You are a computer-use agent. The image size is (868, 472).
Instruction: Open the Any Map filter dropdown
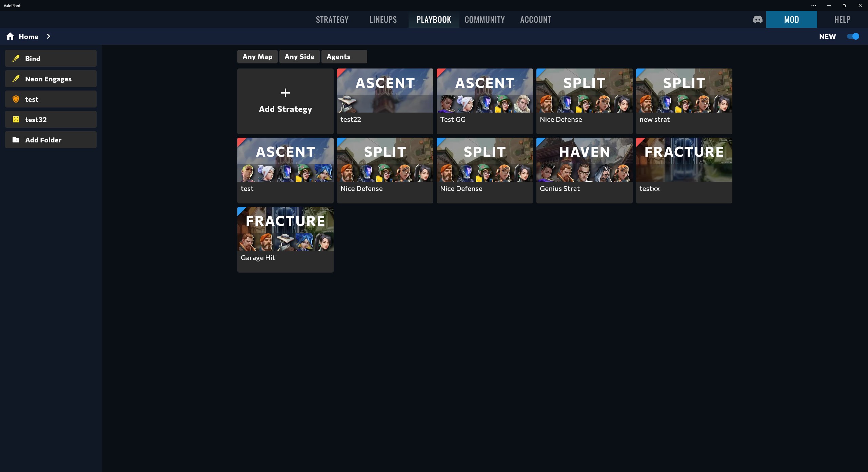point(257,57)
